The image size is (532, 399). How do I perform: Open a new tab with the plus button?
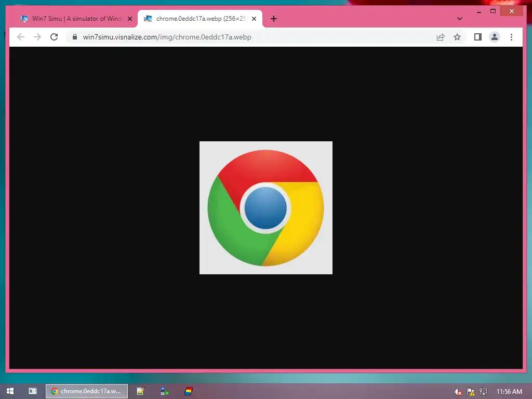pos(274,19)
